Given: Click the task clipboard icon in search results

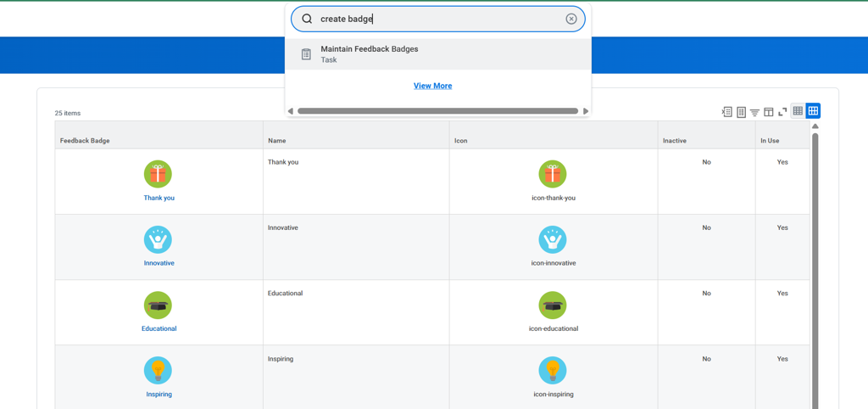Looking at the screenshot, I should pos(306,54).
